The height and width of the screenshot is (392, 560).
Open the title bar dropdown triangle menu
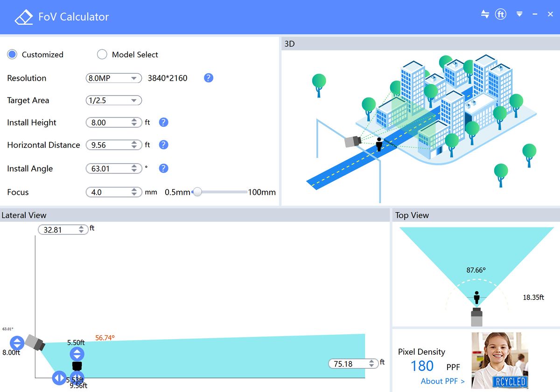519,14
